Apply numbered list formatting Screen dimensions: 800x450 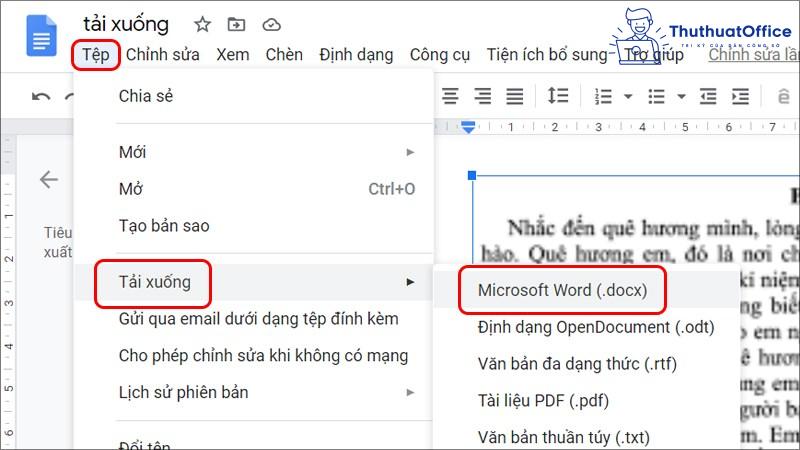(x=603, y=96)
